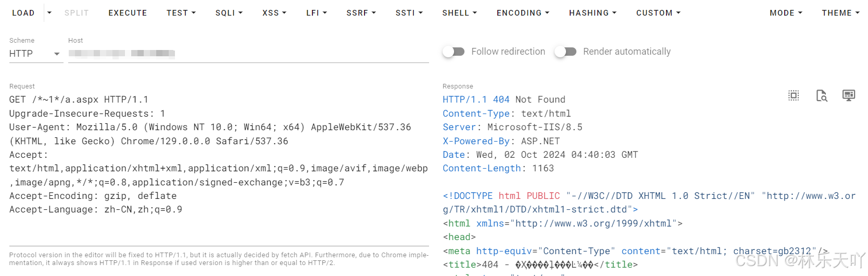
Task: Click the SPLIT button
Action: point(77,13)
